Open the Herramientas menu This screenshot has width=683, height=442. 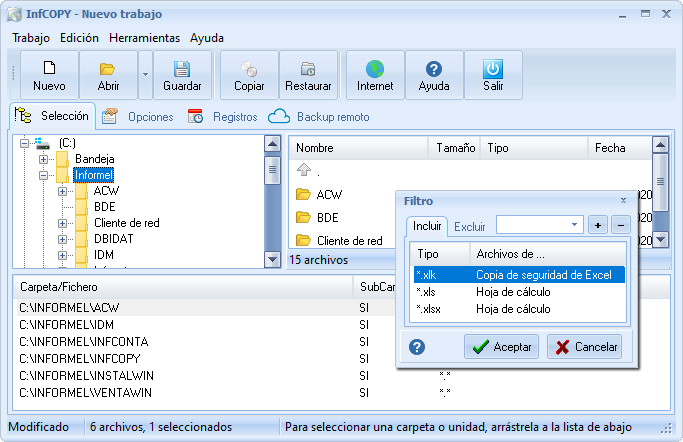(144, 38)
